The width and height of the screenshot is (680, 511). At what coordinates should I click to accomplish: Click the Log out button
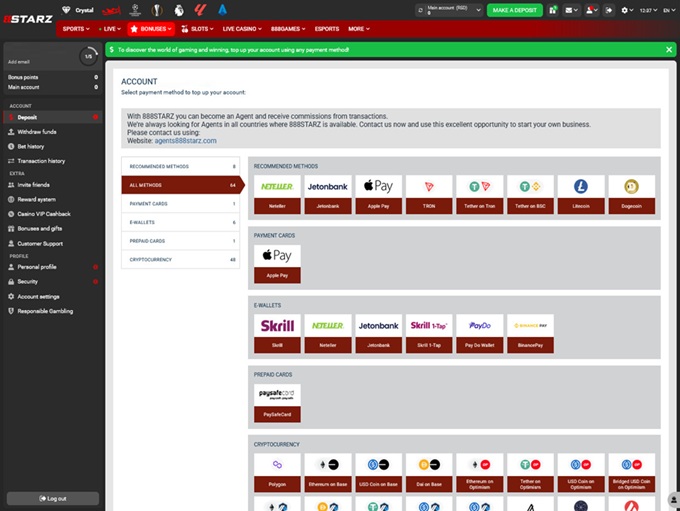tap(52, 498)
